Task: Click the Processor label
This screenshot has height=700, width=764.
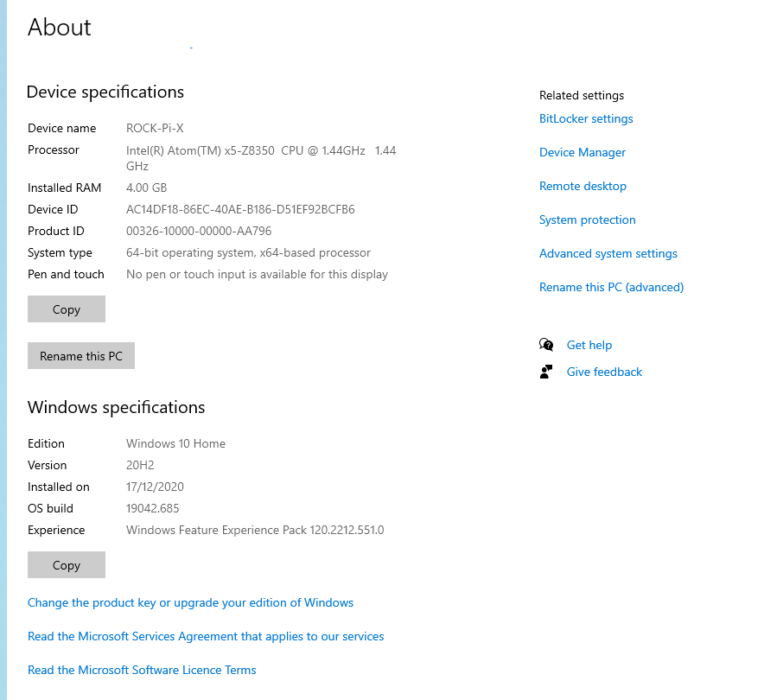Action: pyautogui.click(x=53, y=150)
